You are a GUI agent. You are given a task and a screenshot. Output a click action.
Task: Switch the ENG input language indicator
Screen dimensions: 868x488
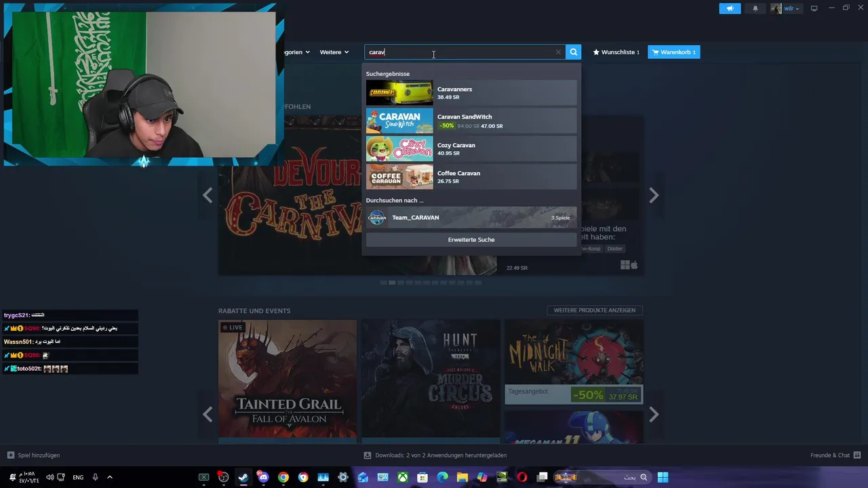pyautogui.click(x=78, y=477)
